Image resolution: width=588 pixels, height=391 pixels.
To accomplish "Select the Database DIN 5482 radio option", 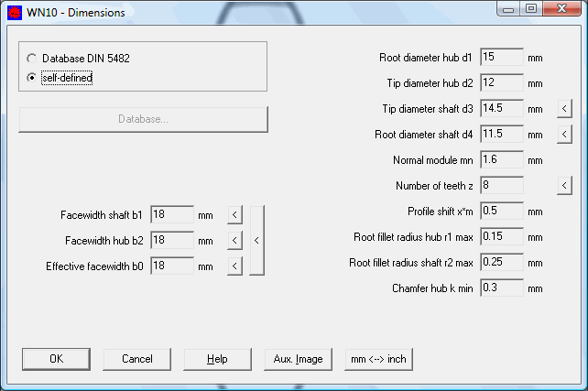I will 32,58.
